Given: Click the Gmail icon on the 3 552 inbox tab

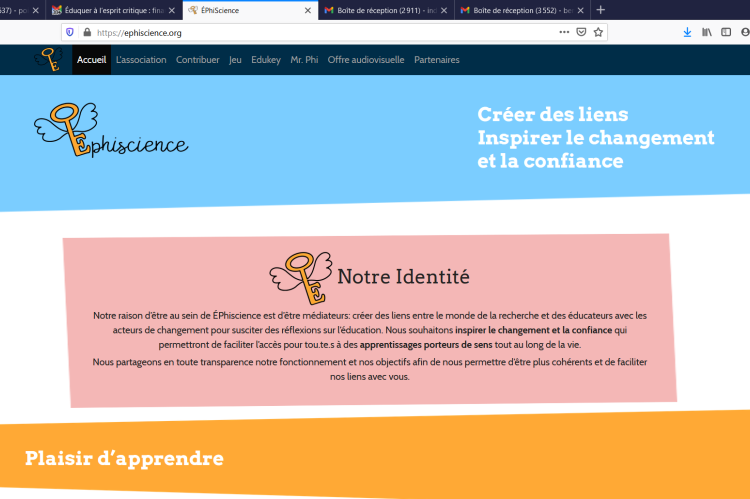Looking at the screenshot, I should coord(465,10).
